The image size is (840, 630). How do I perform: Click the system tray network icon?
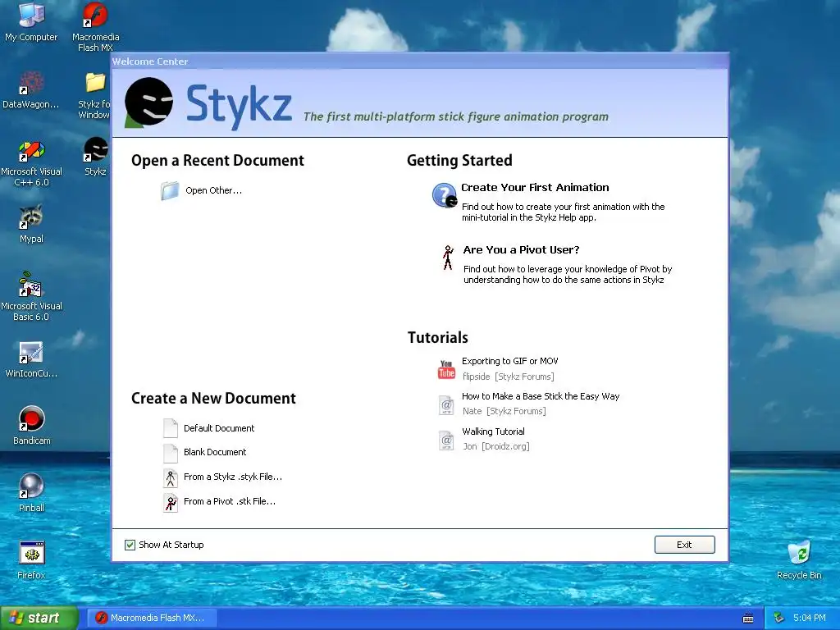(779, 618)
